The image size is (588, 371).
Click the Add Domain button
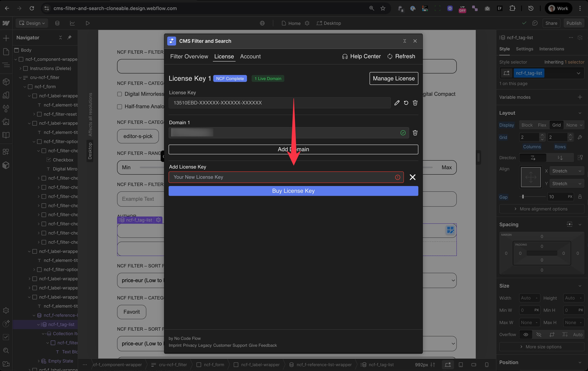[293, 150]
